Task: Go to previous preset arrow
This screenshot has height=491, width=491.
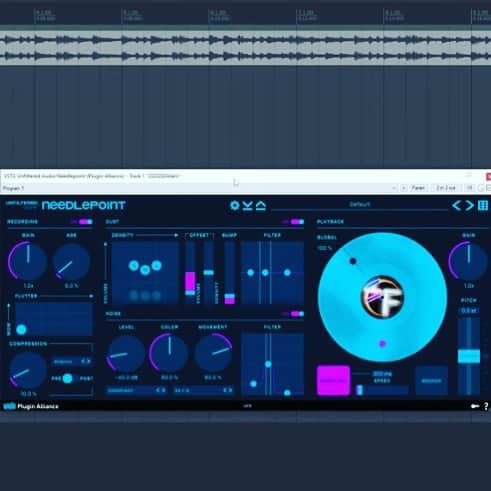Action: point(456,205)
